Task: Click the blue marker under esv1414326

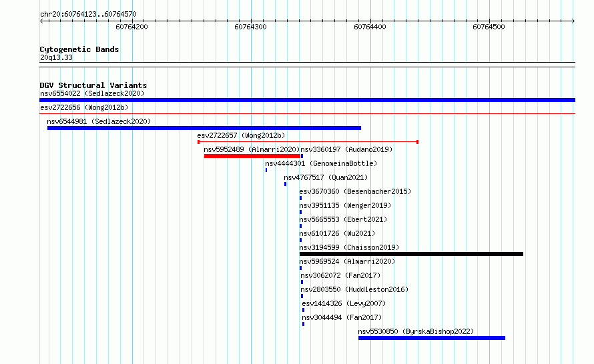Action: pos(304,310)
